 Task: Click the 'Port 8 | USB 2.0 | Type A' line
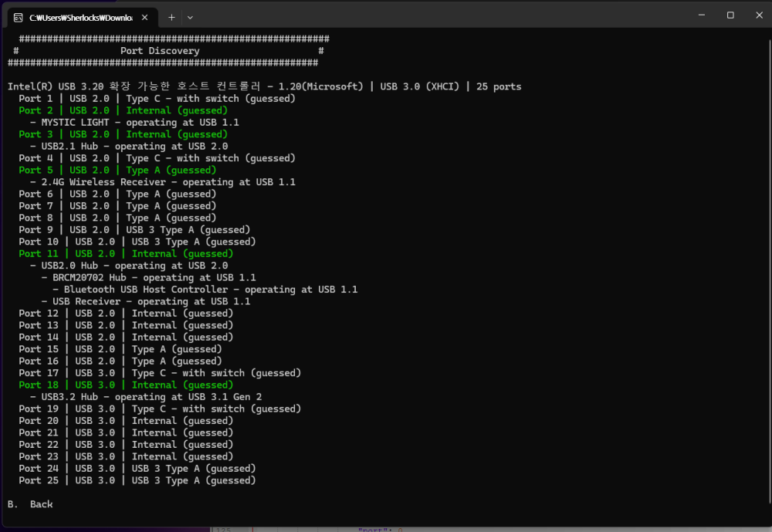tap(117, 218)
